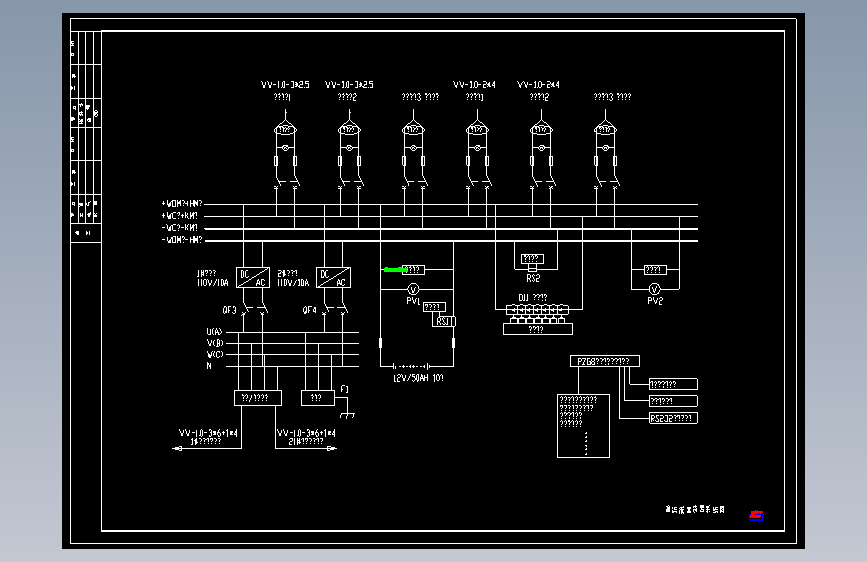Image resolution: width=867 pixels, height=562 pixels.
Task: Click the green highlighted line segment
Action: tap(395, 270)
